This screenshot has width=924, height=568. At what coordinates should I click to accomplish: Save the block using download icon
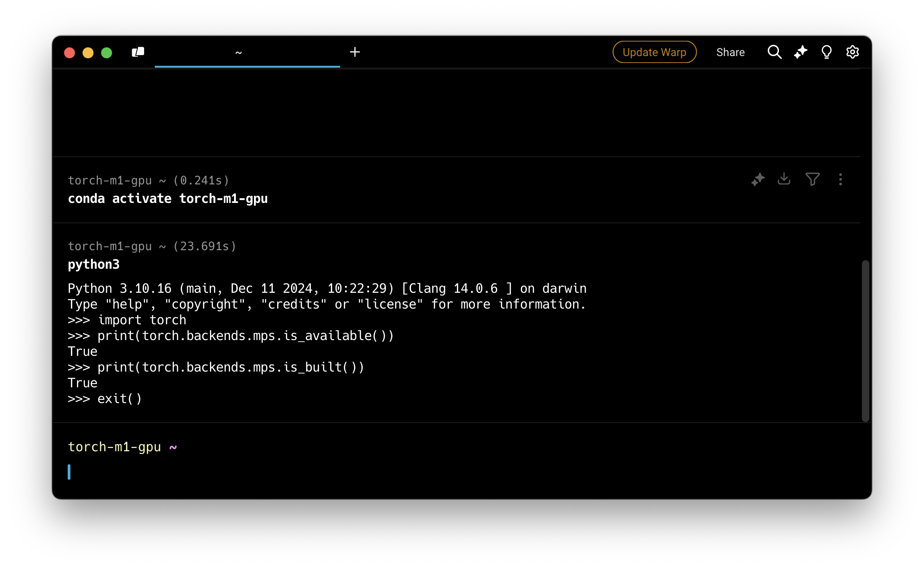pyautogui.click(x=784, y=179)
